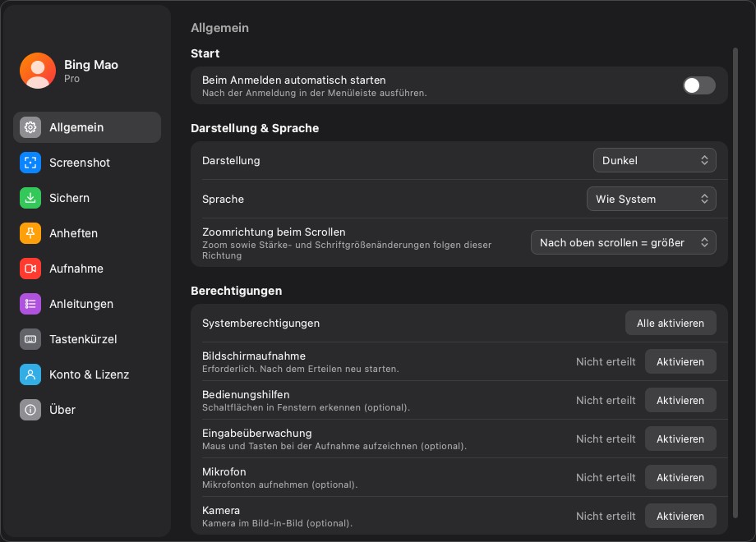Viewport: 756px width, 542px height.
Task: Open the Darstellung dropdown showing Dunkel
Action: pos(655,160)
